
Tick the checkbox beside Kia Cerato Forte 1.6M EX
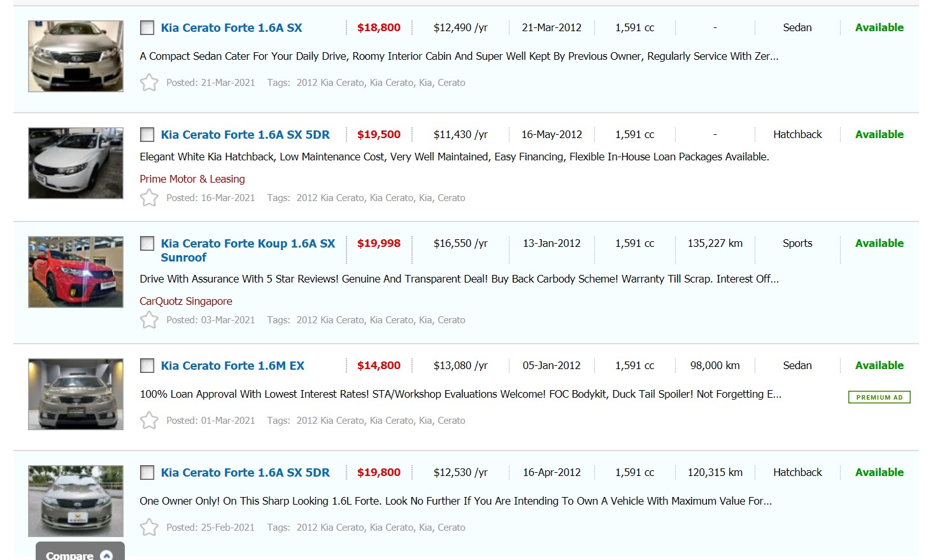pos(147,366)
